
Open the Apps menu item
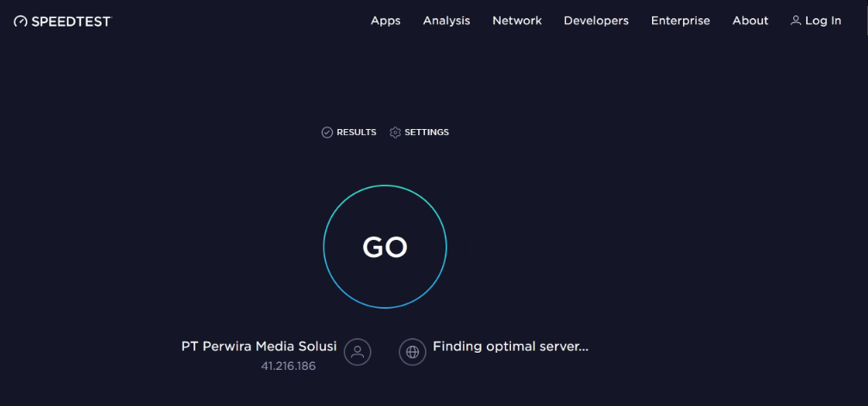pos(385,21)
